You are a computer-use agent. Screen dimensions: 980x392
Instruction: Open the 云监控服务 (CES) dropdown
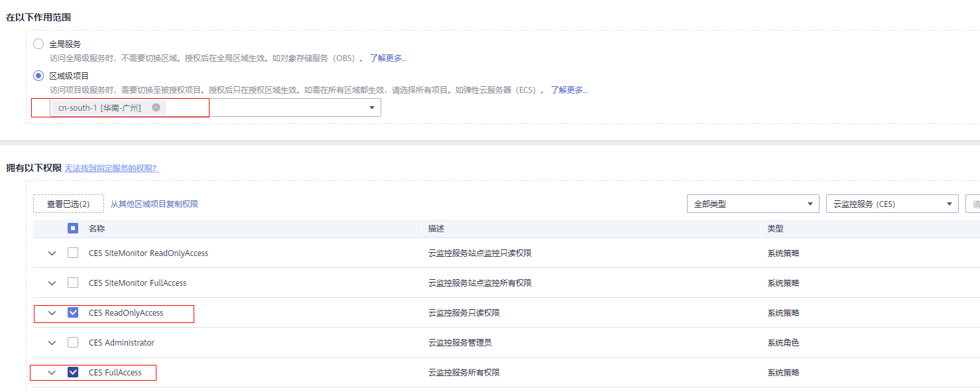pos(892,204)
